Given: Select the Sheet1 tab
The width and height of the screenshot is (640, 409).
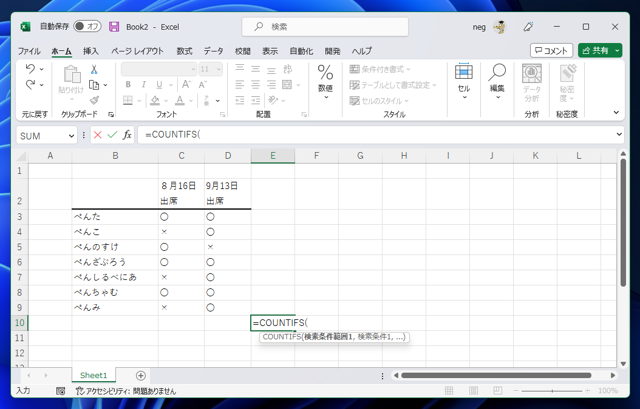Looking at the screenshot, I should coord(93,375).
